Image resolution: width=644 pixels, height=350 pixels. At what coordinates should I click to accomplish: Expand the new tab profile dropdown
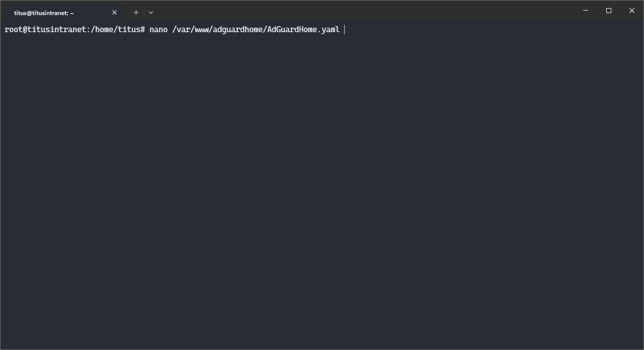(x=151, y=12)
